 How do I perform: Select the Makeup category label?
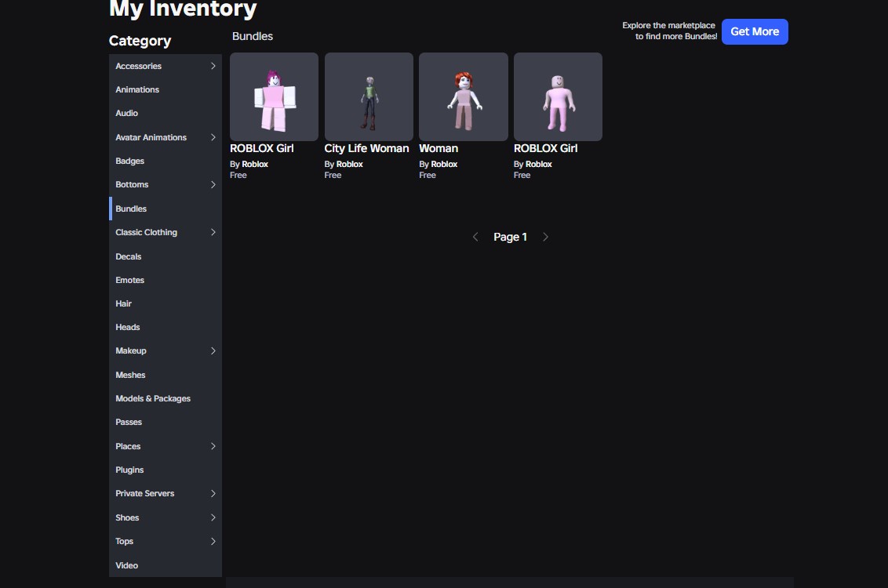click(x=131, y=351)
